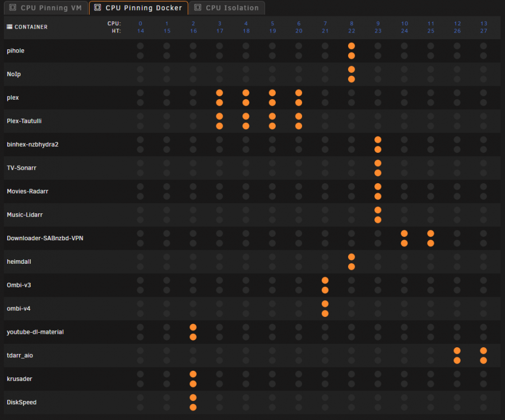Viewport: 505px width, 420px height.
Task: Unpin TV-Sonarr from CPU 9
Action: coord(378,163)
